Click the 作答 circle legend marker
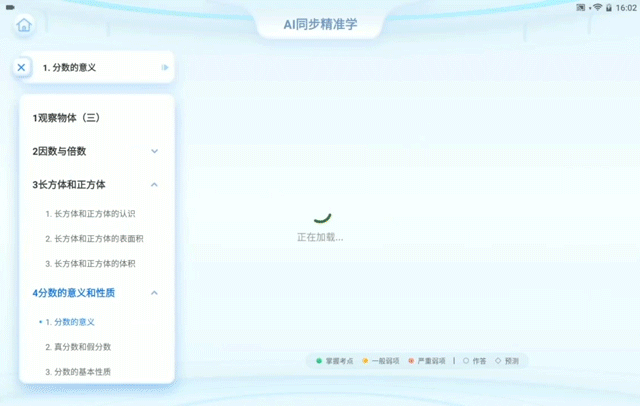 465,360
